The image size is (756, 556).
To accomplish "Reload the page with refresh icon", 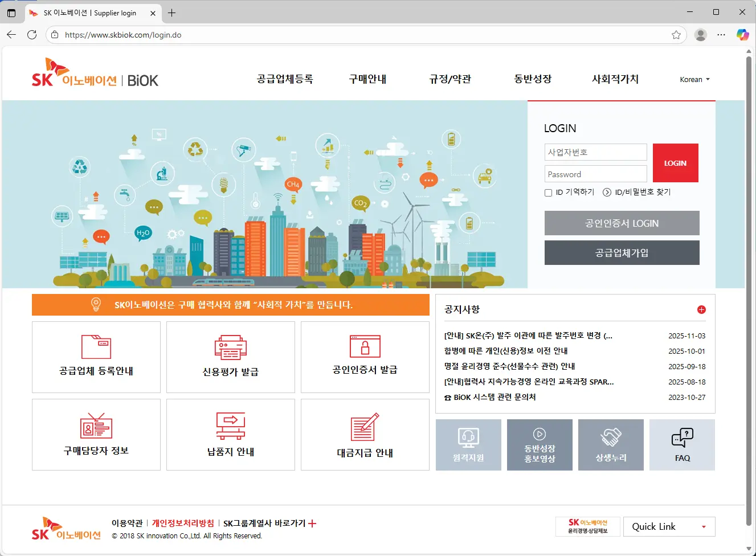I will tap(32, 35).
